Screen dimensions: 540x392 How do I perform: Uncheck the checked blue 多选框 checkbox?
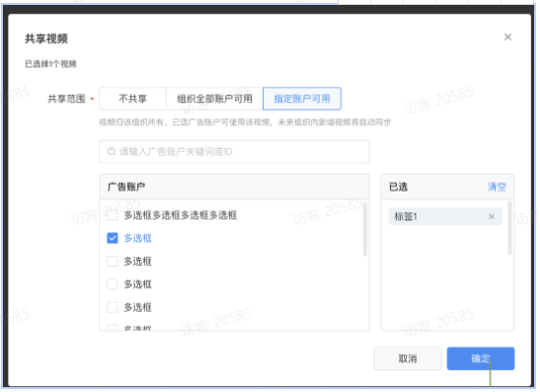(x=113, y=238)
